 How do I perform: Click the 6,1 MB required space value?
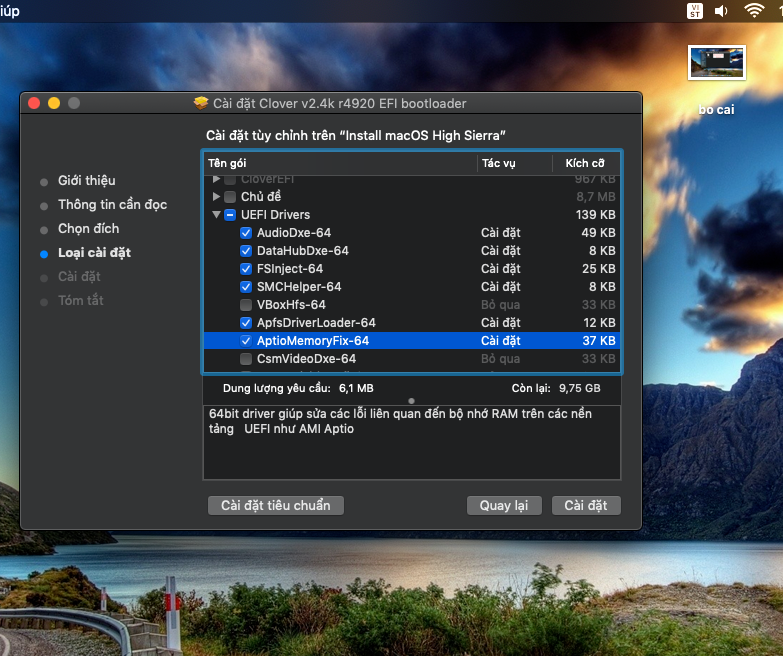pos(356,388)
